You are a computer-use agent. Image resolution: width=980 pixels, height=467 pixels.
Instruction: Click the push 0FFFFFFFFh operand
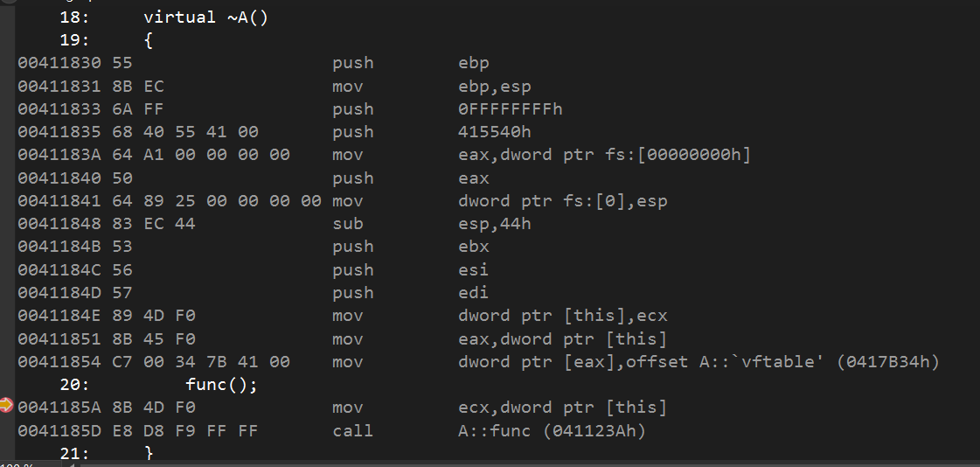click(510, 109)
